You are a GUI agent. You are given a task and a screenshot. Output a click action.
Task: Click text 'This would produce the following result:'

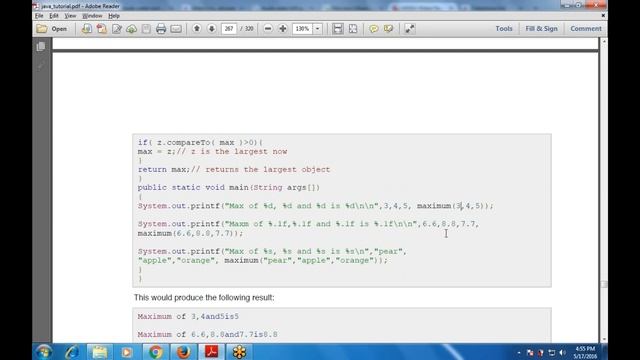[204, 298]
